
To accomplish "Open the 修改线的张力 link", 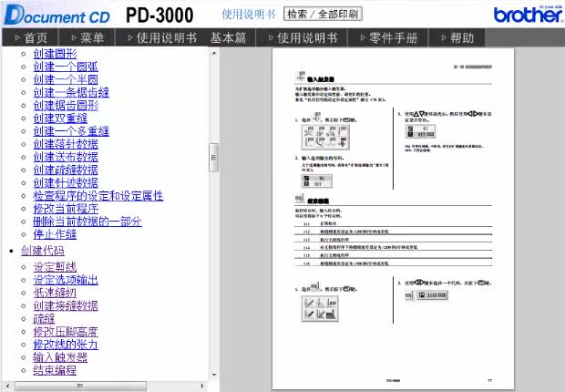I will tap(66, 345).
